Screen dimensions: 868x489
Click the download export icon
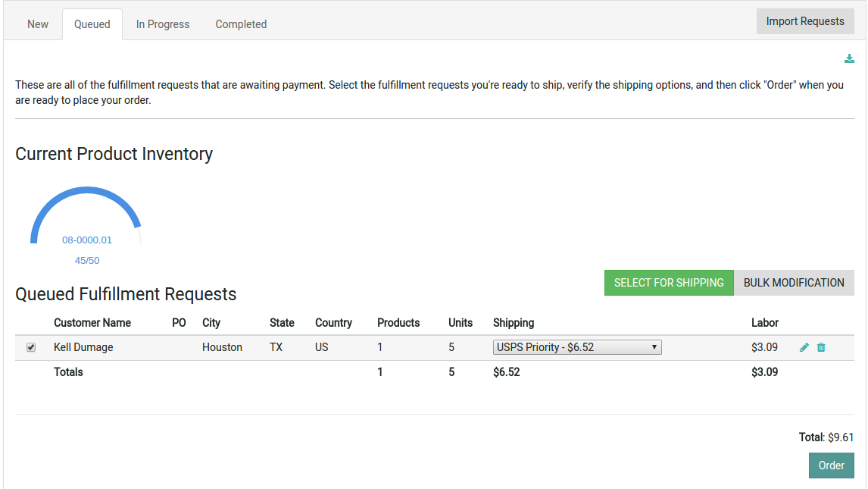point(849,58)
